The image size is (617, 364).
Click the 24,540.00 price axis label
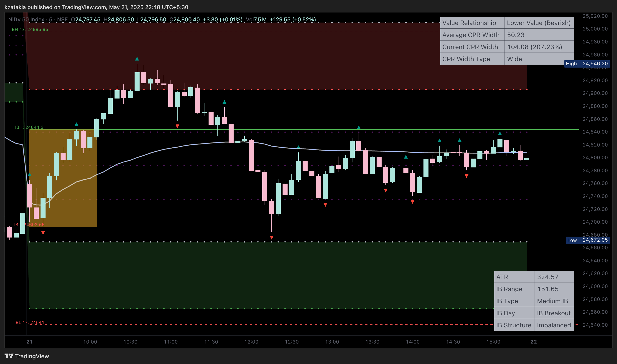pos(595,325)
